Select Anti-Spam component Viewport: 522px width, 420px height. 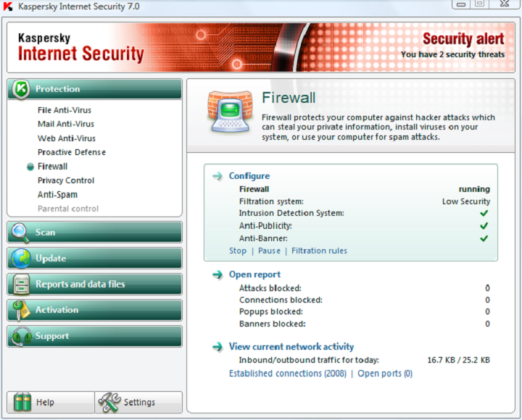pyautogui.click(x=57, y=195)
